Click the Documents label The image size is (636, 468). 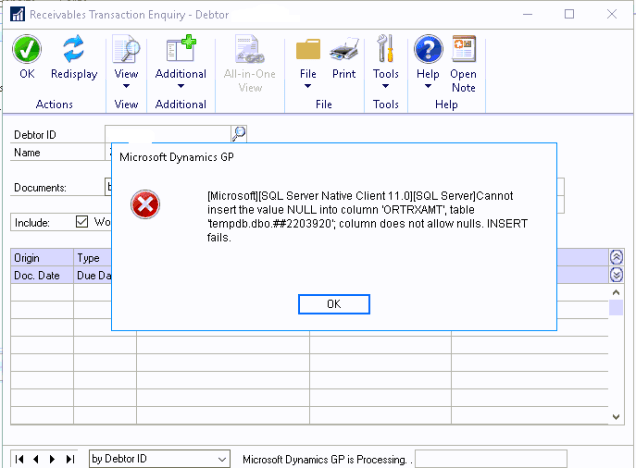[x=40, y=188]
